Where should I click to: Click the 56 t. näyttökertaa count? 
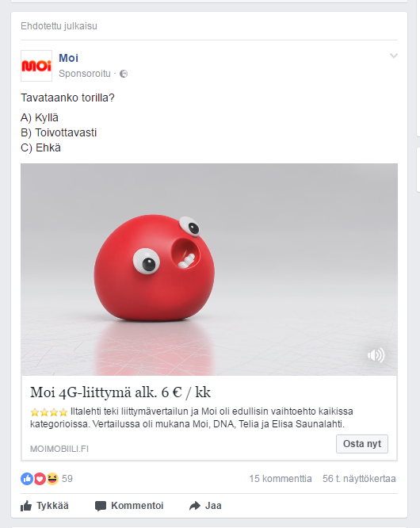tap(359, 479)
